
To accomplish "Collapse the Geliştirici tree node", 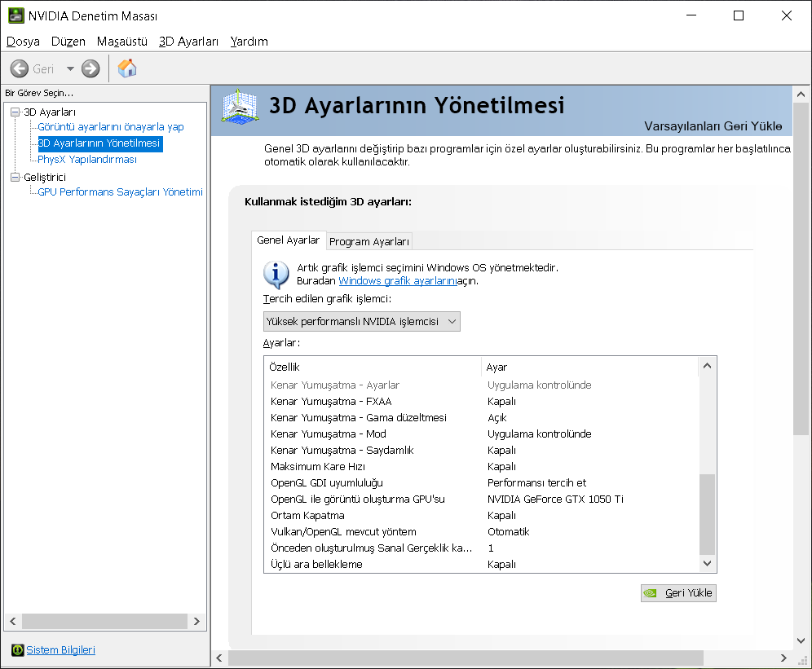I will point(15,177).
